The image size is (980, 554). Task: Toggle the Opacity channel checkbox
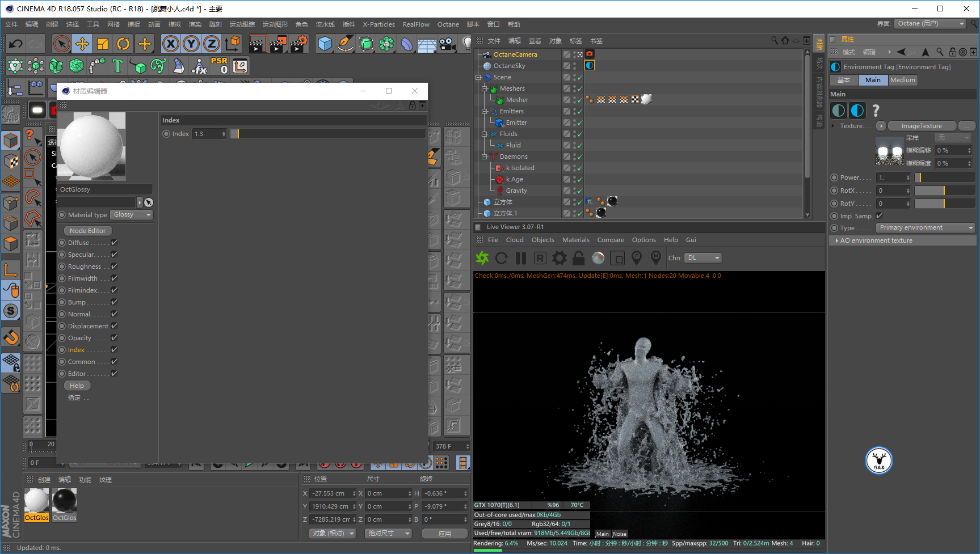point(114,337)
